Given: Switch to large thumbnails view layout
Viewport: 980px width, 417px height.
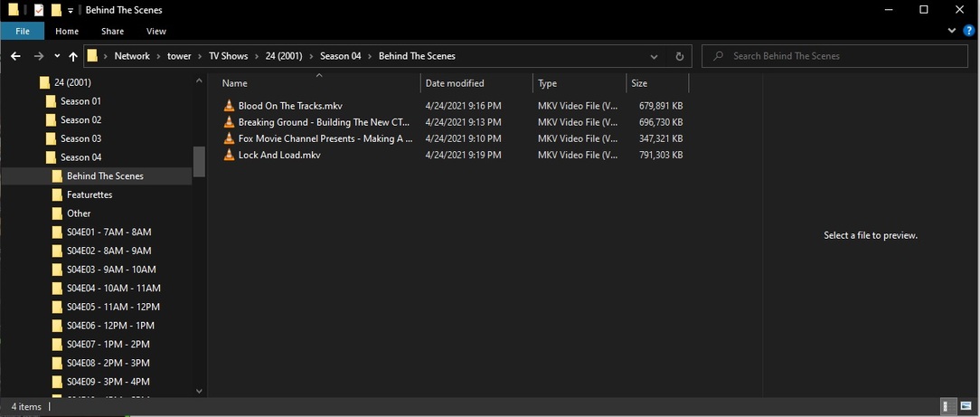Looking at the screenshot, I should [966, 406].
